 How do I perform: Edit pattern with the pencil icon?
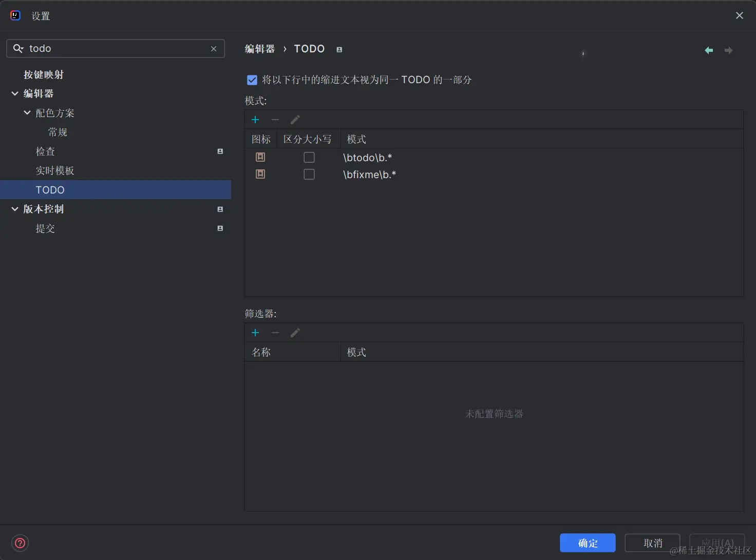(295, 119)
